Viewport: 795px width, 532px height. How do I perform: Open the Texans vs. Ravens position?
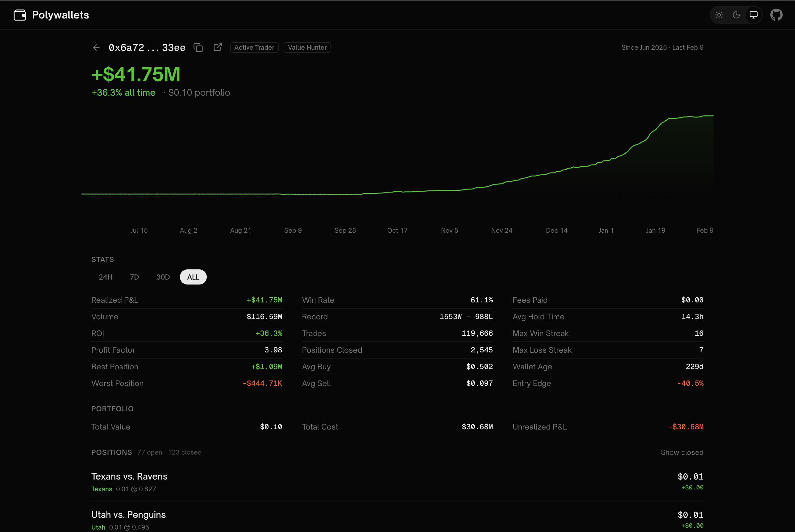pyautogui.click(x=129, y=476)
